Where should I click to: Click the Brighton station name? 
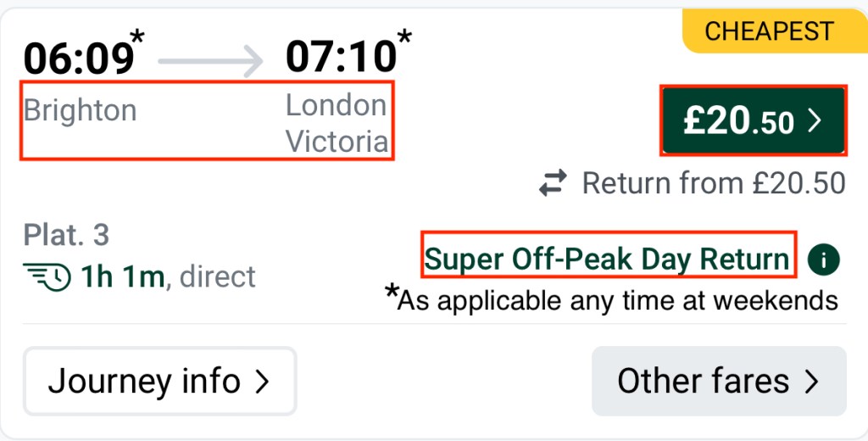coord(80,110)
